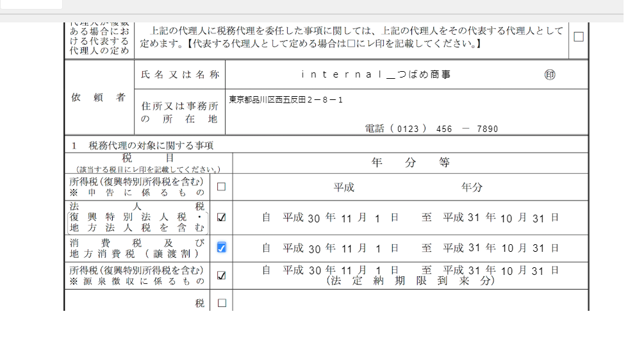637x364 pixels.
Task: Click start month 11 in 消費税 row
Action: tap(347, 249)
